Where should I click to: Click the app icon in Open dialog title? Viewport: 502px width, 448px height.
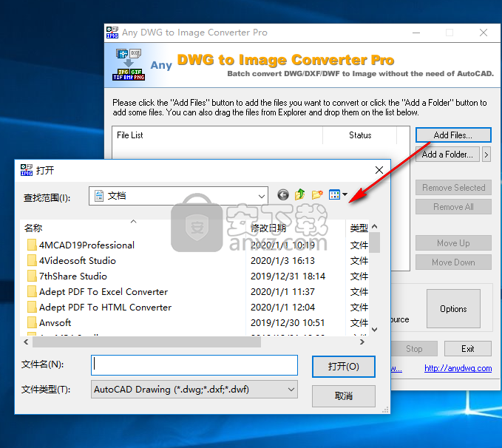[x=27, y=170]
